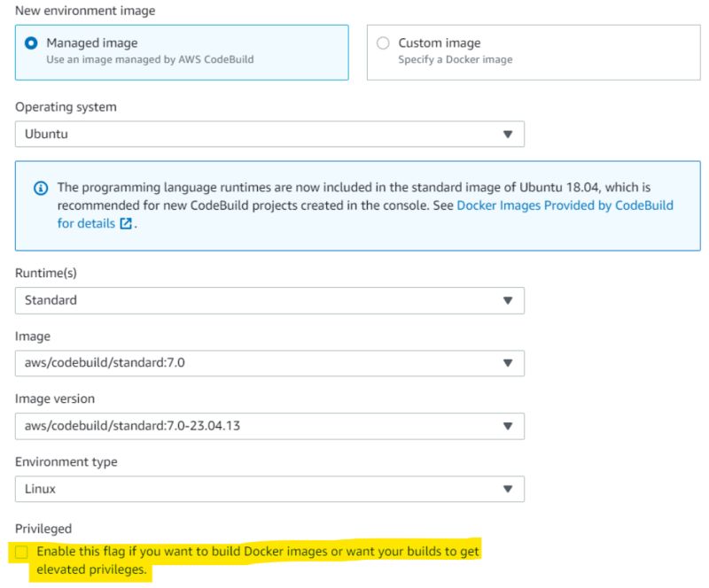Open the Image dropdown showing aws/codebuild/standard:7.0
The width and height of the screenshot is (709, 588).
click(269, 363)
